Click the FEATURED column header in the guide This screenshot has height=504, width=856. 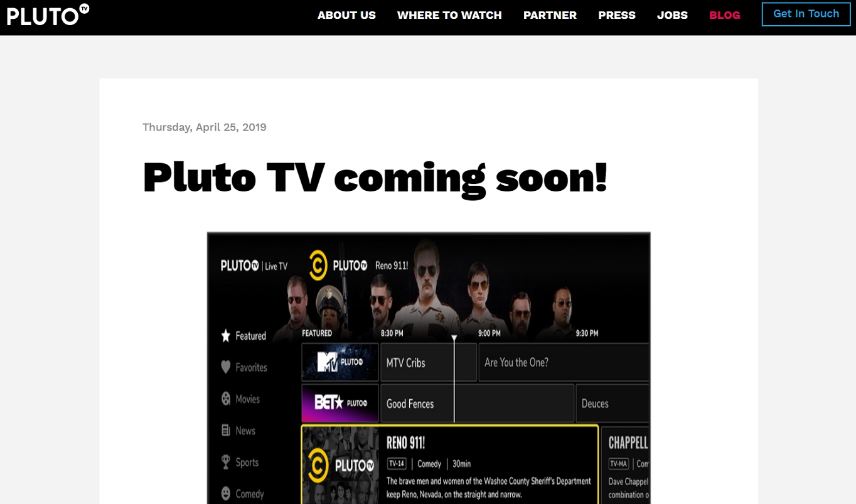[317, 333]
